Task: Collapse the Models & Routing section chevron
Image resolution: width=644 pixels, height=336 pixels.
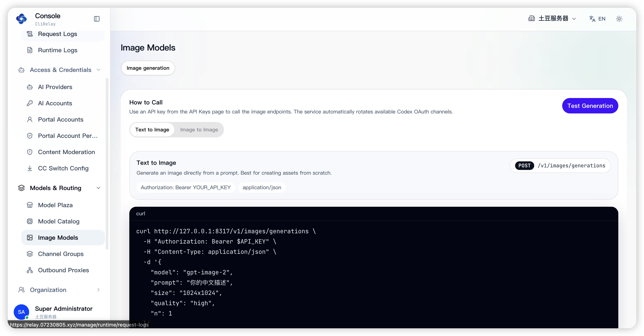Action: (x=98, y=188)
